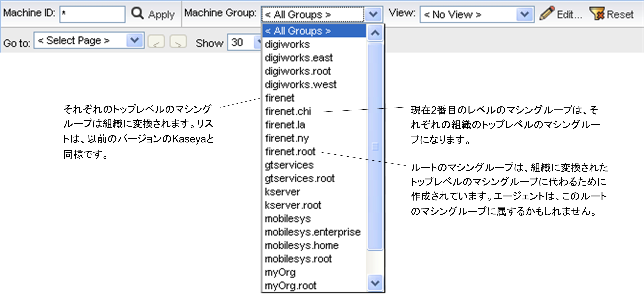This screenshot has height=294, width=644.
Task: Go to previous page arrow button
Action: point(156,41)
